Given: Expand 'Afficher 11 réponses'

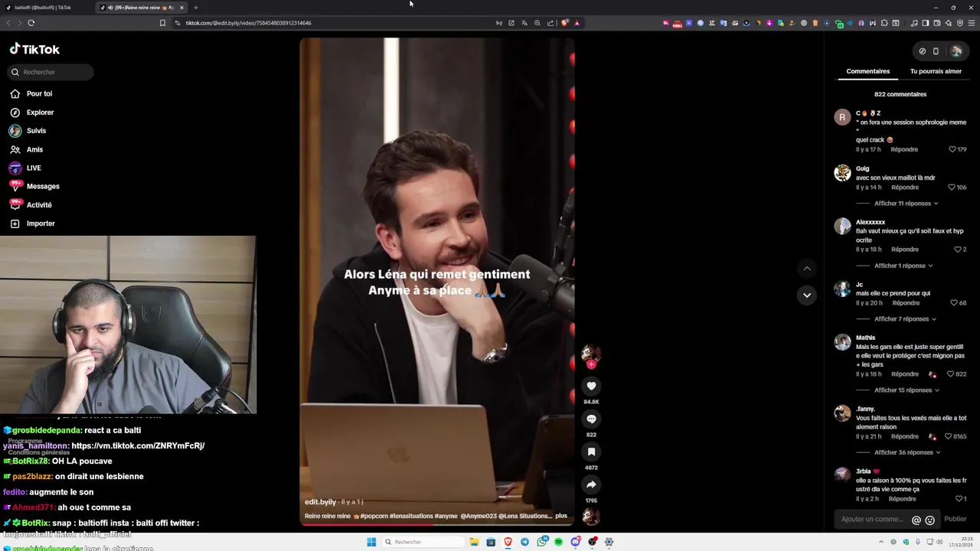Looking at the screenshot, I should click(906, 204).
